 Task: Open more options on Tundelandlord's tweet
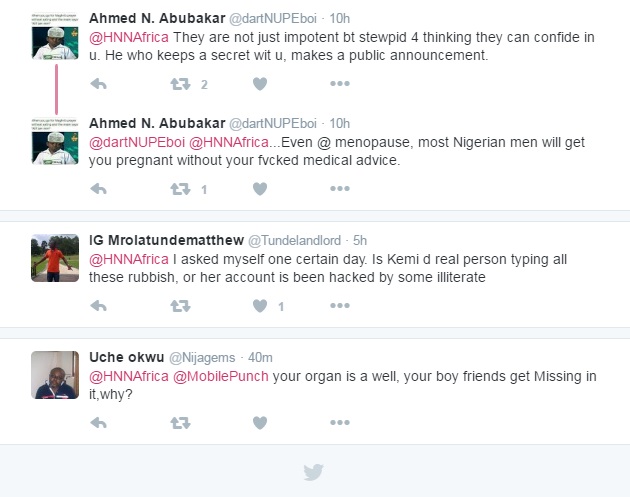click(x=340, y=306)
